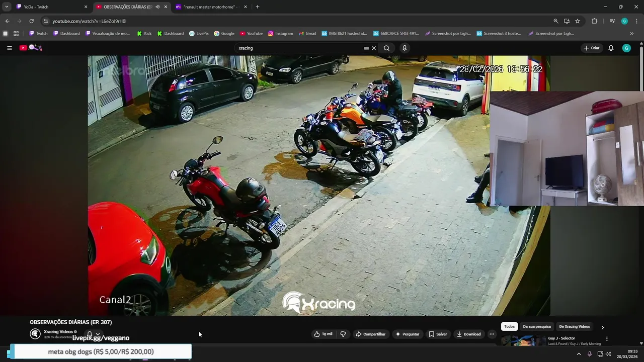Show more filter chips with the right arrow
Screen dimensions: 644x362
tap(602, 327)
